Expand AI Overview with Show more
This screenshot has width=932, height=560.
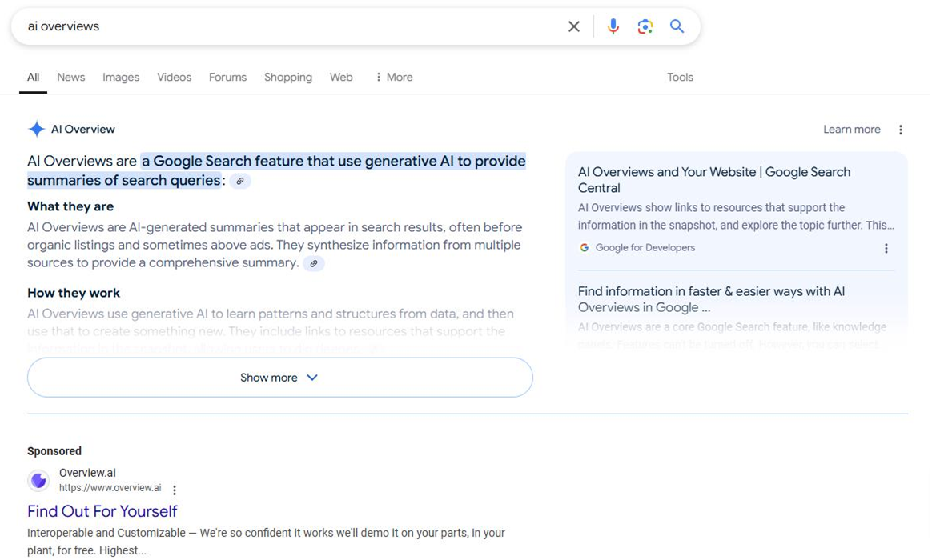pos(280,378)
